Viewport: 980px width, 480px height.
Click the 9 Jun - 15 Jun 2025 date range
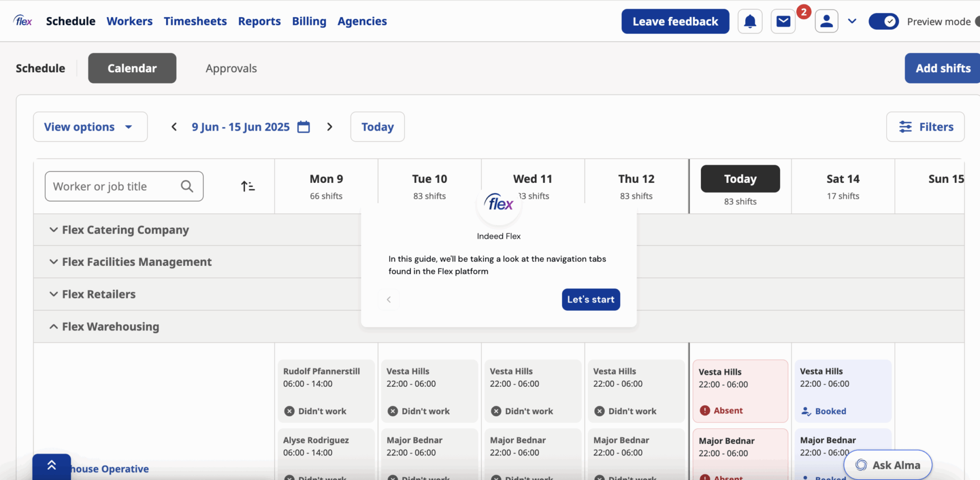(x=240, y=127)
